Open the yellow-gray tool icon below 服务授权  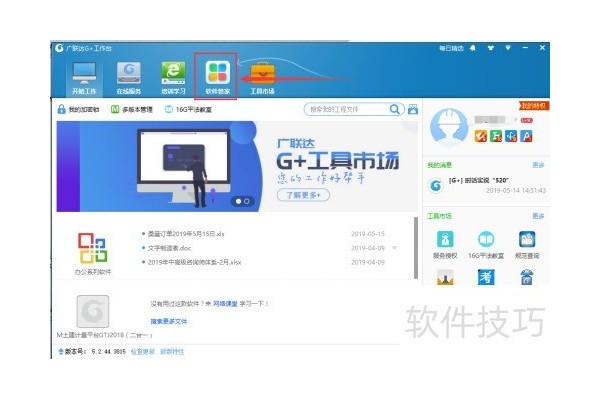point(445,277)
